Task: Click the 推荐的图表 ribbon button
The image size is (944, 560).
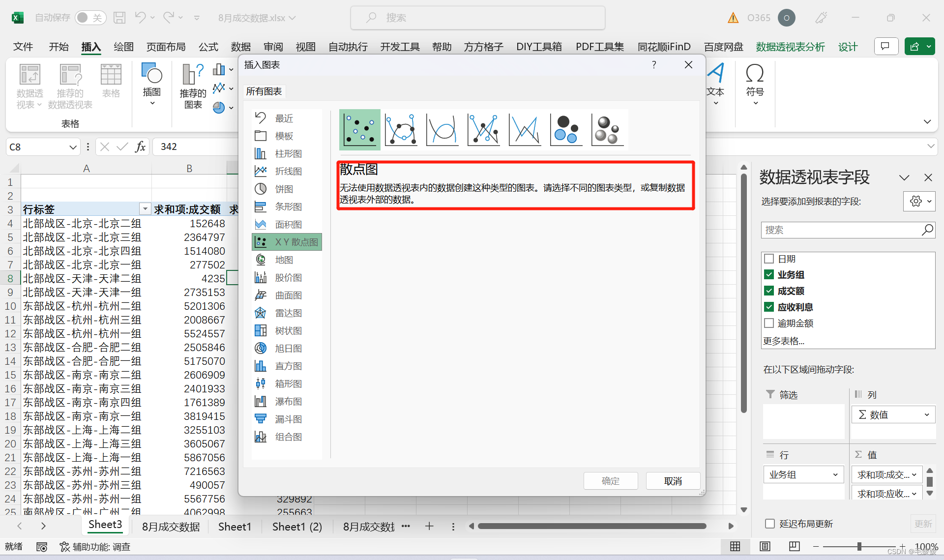Action: coord(193,87)
